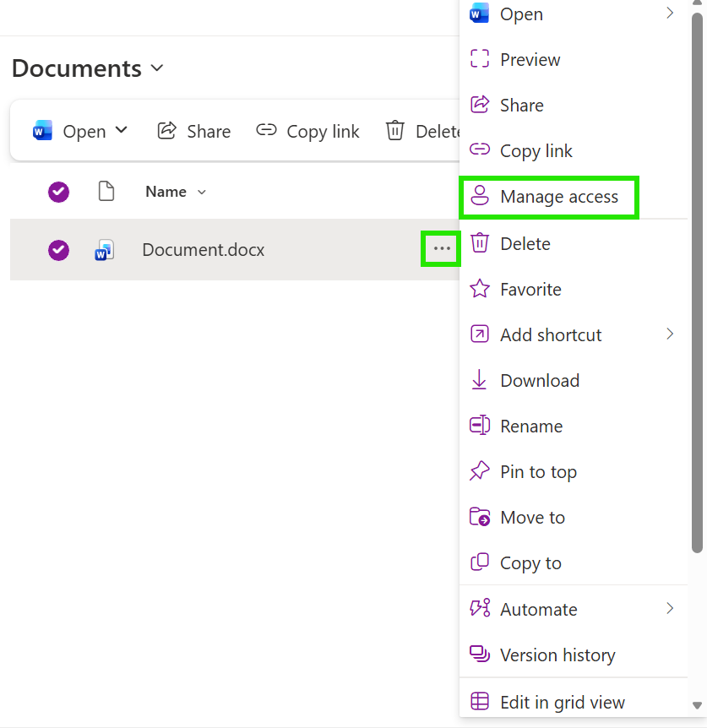Click the Add shortcut arrow icon
The image size is (707, 728).
tap(480, 334)
